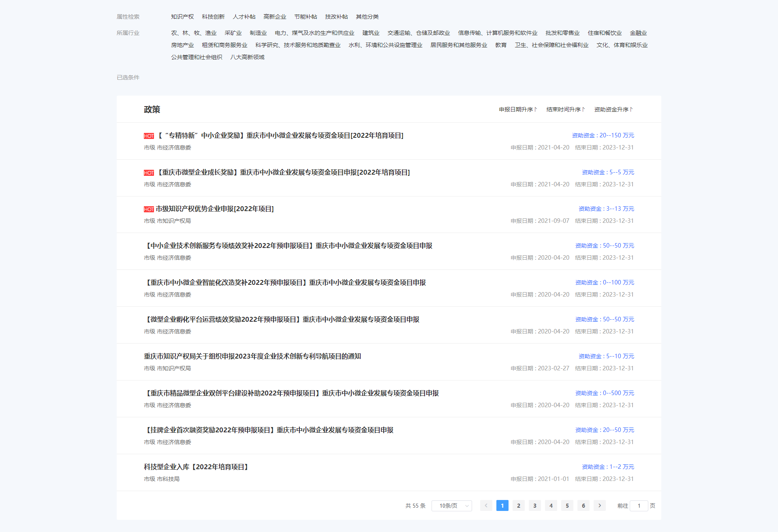Filter by 知识产权 attribute
778x532 pixels.
tap(182, 17)
